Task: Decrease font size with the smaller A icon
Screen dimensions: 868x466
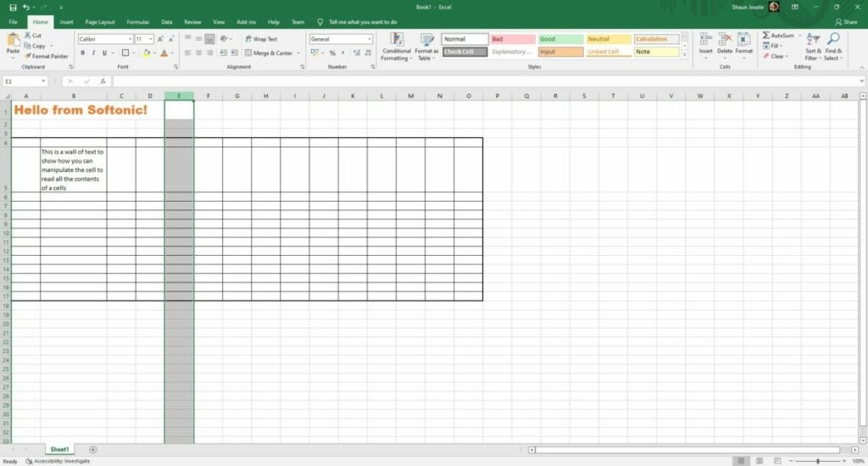Action: 171,39
